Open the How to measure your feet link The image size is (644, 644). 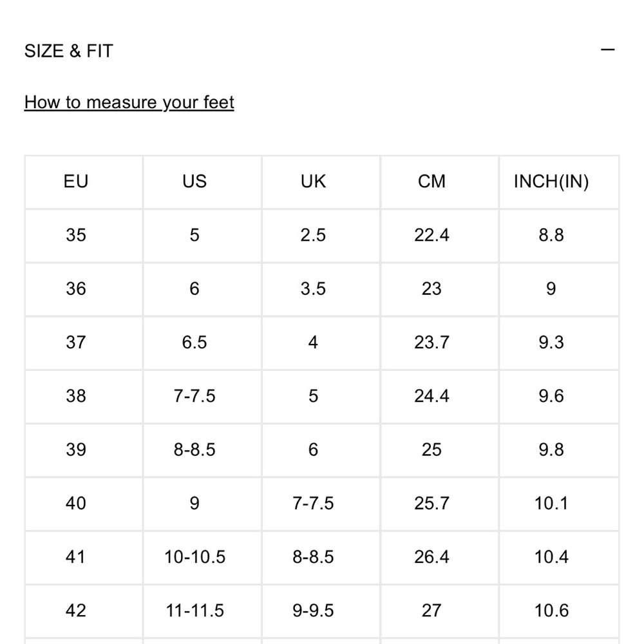[129, 102]
